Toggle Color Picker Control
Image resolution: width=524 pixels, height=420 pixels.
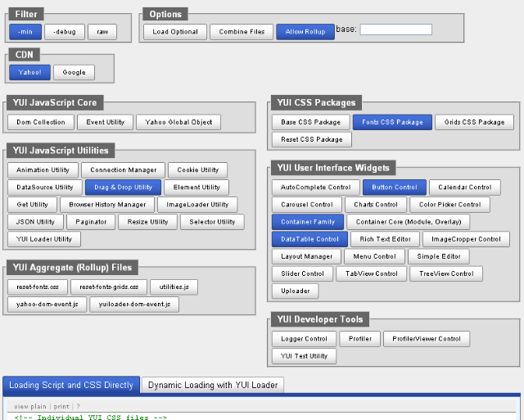(449, 205)
